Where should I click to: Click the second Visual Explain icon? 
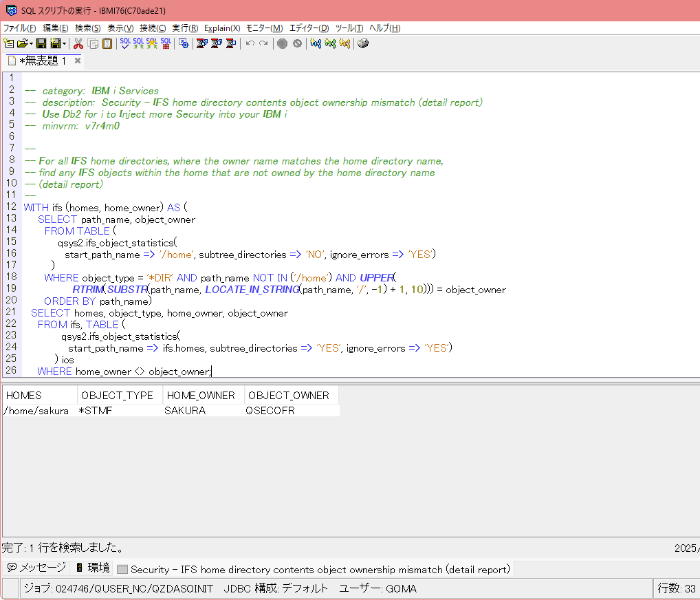(330, 43)
